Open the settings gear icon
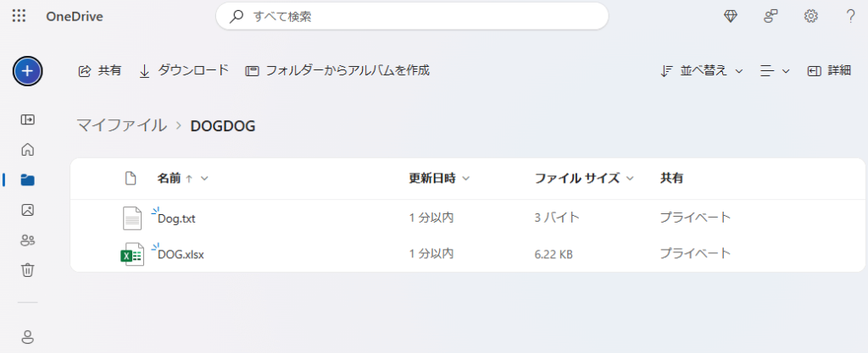The height and width of the screenshot is (353, 868). [811, 16]
